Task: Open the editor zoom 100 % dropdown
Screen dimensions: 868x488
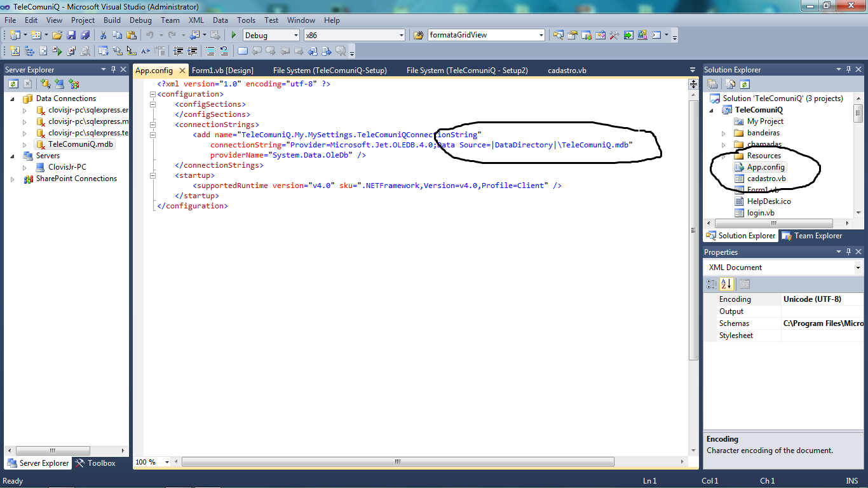Action: coord(167,462)
